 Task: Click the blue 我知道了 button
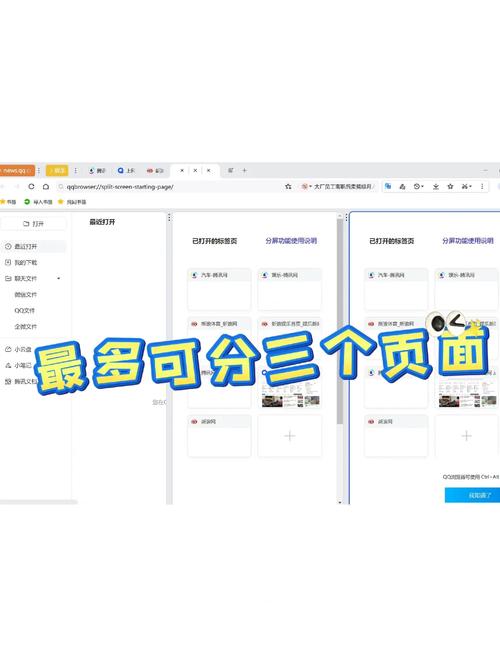472,495
